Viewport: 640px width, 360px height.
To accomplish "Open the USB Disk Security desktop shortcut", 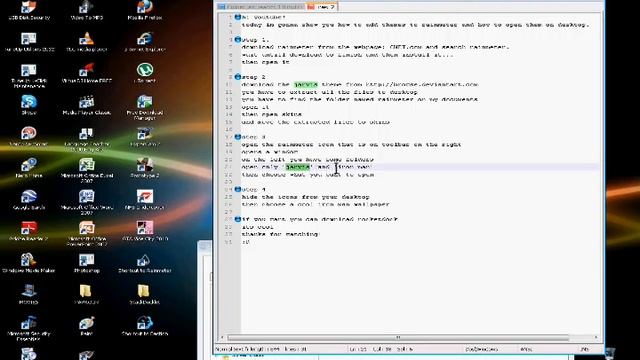I will [29, 10].
